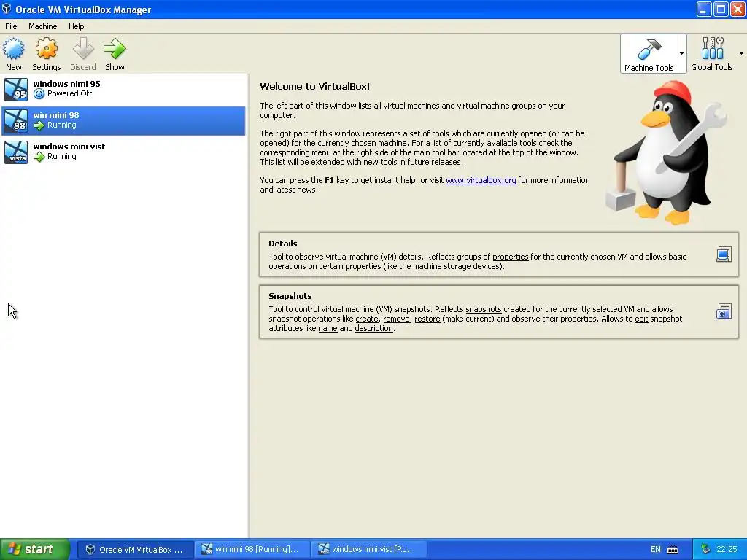The height and width of the screenshot is (560, 747).
Task: Click Running status arrow of windows mini vist
Action: tap(39, 157)
